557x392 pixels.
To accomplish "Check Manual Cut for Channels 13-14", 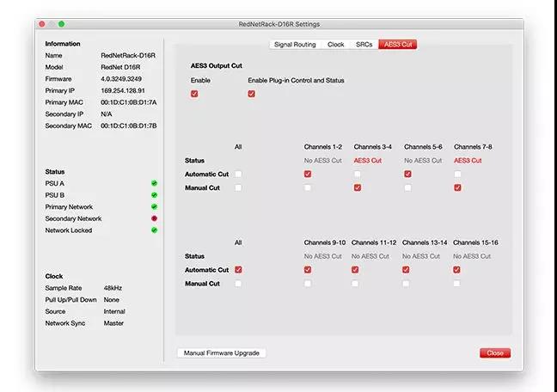I will point(406,284).
